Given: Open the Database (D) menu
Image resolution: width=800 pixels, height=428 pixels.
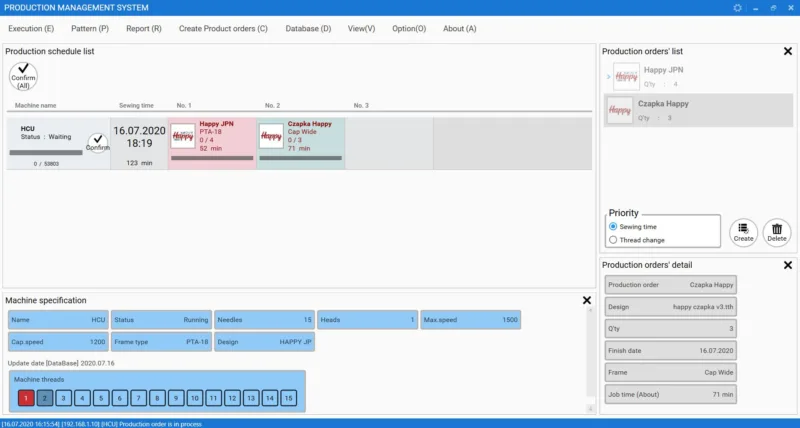Looking at the screenshot, I should point(308,29).
